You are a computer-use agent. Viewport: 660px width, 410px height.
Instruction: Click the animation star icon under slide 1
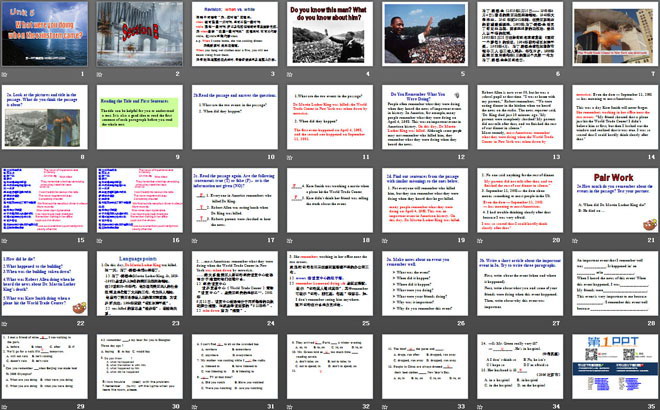click(5, 74)
